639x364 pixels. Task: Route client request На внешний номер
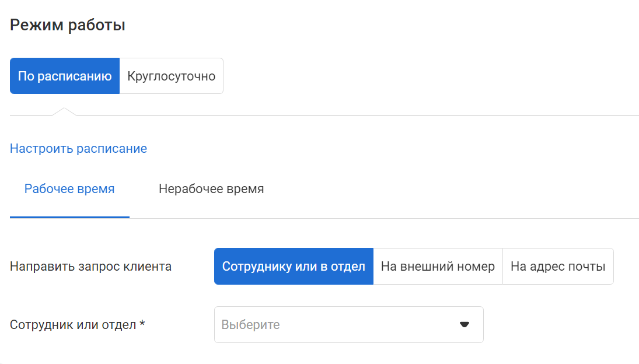438,266
